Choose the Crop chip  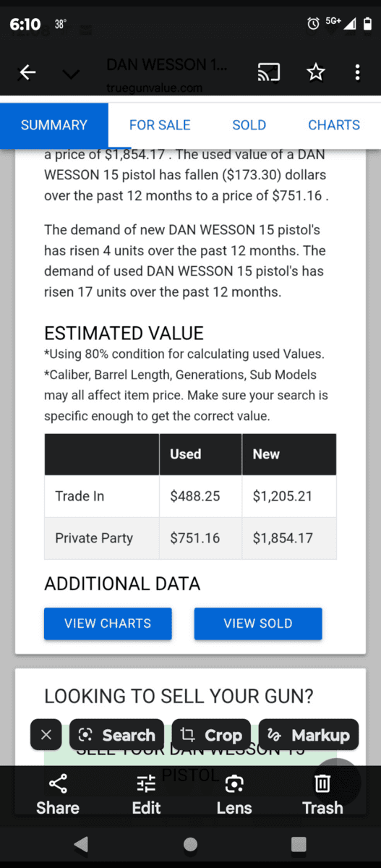pyautogui.click(x=212, y=735)
